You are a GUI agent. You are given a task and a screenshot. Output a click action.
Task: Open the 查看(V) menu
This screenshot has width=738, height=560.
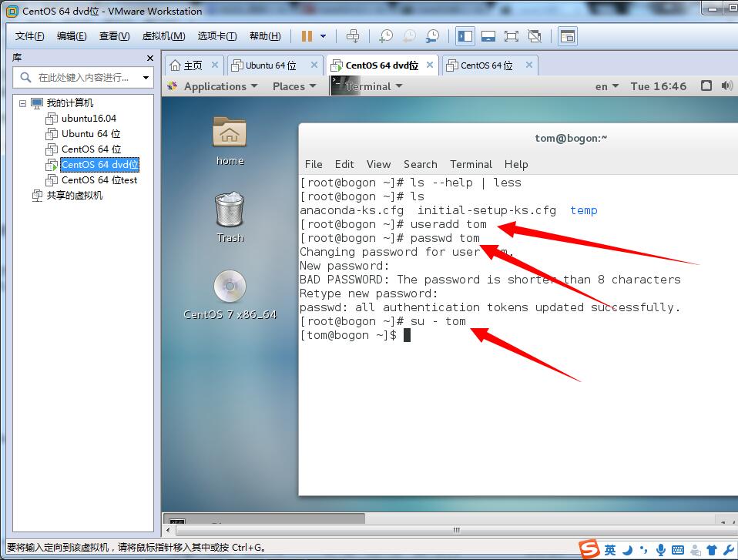pos(114,36)
